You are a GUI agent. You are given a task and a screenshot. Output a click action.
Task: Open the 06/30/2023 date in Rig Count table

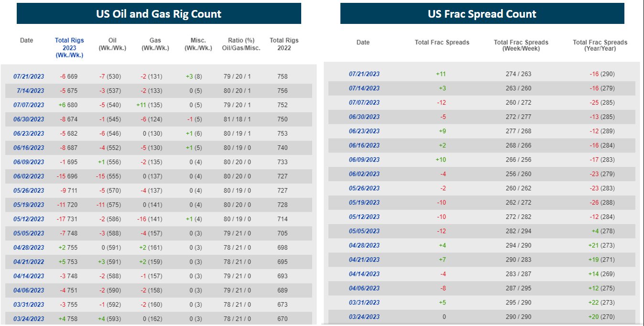pos(29,120)
